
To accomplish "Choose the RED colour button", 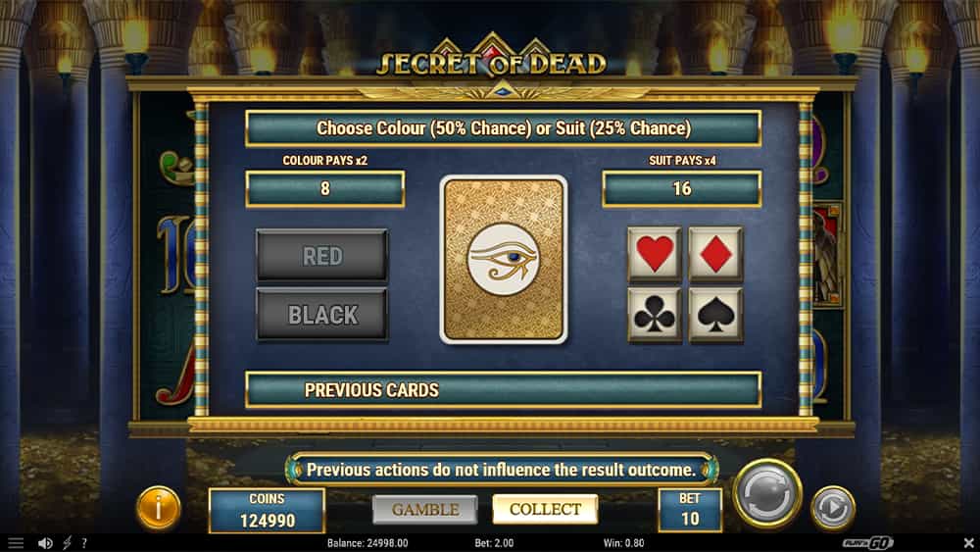I will point(321,256).
